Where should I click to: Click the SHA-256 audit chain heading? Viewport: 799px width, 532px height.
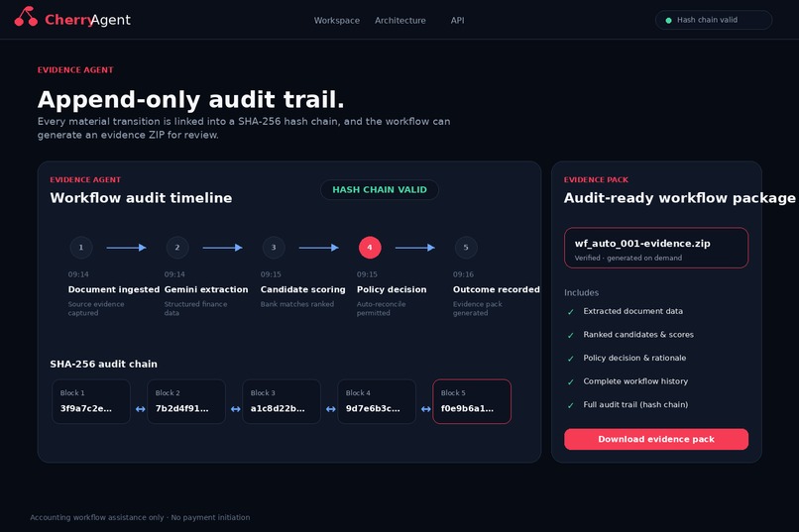pos(103,364)
